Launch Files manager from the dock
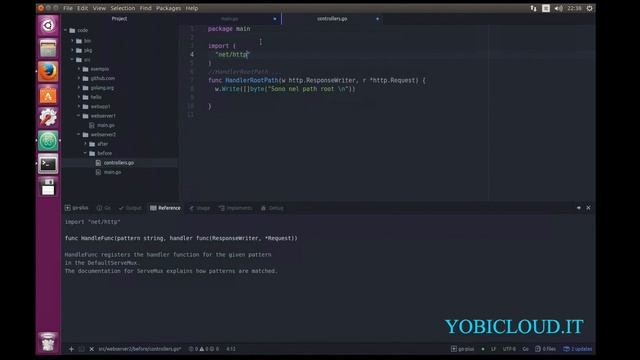This screenshot has height=360, width=640. pos(48,49)
